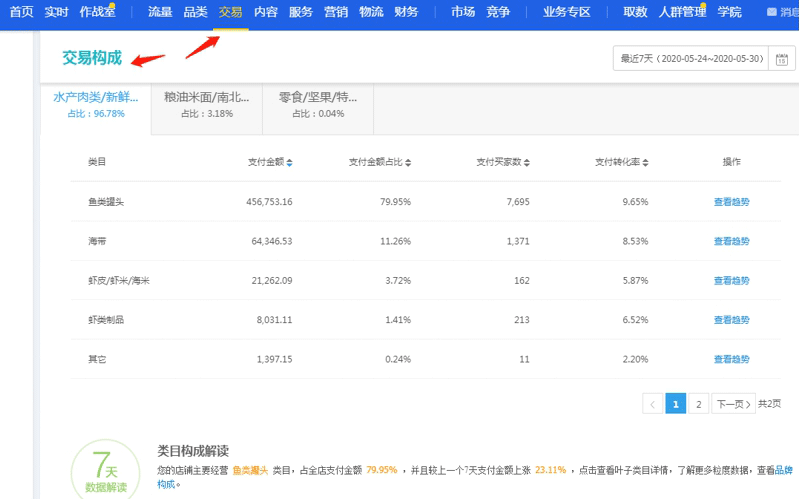Open the 交易 menu in navigation
Image resolution: width=801 pixels, height=499 pixels.
[x=231, y=13]
